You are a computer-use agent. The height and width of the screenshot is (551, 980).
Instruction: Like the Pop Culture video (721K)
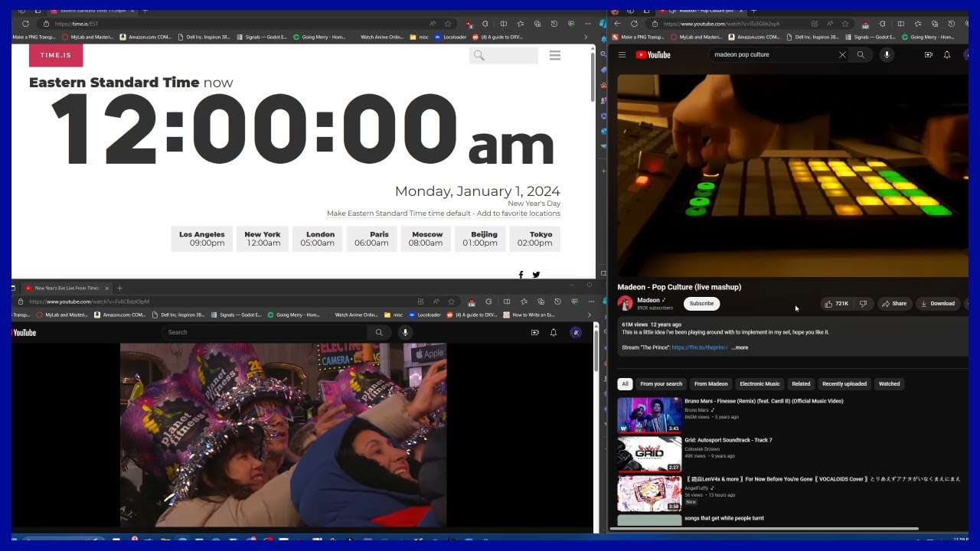point(837,304)
